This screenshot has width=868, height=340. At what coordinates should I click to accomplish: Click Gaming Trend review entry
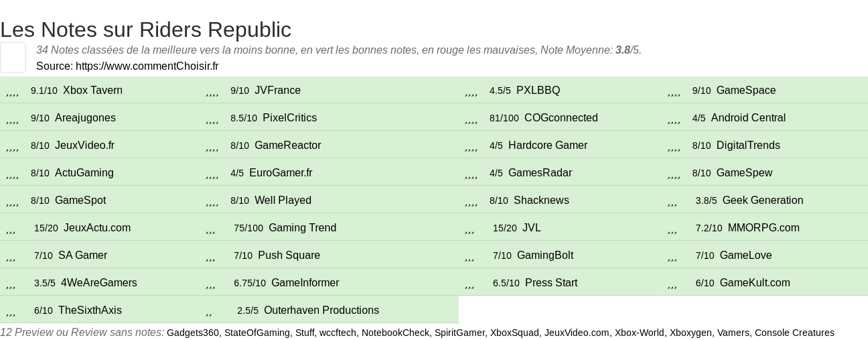pos(302,228)
